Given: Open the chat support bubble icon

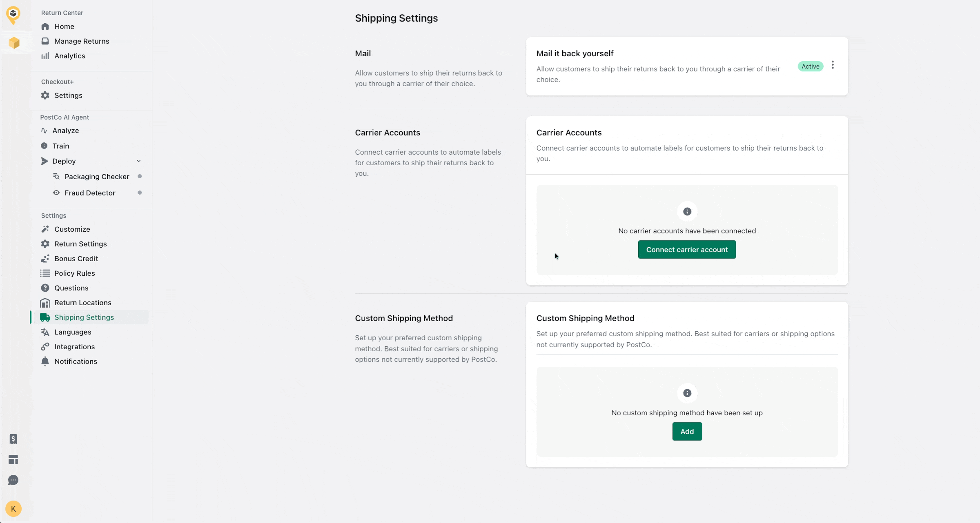Looking at the screenshot, I should (x=13, y=480).
